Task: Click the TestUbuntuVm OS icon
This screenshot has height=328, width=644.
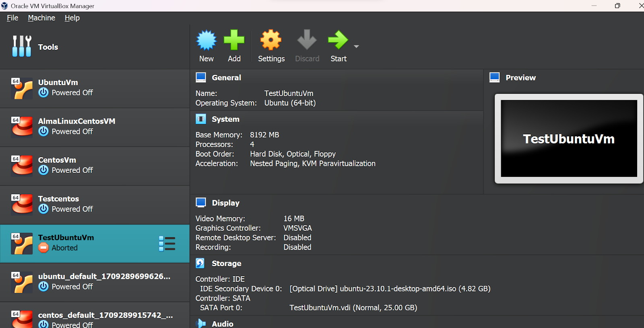Action: coord(22,244)
